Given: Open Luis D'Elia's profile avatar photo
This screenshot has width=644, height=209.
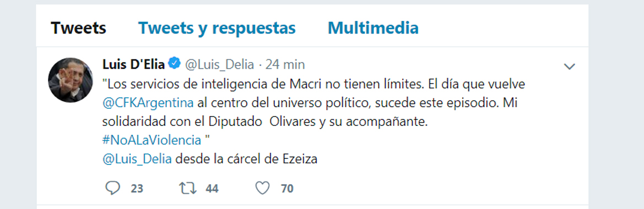Looking at the screenshot, I should [x=70, y=80].
